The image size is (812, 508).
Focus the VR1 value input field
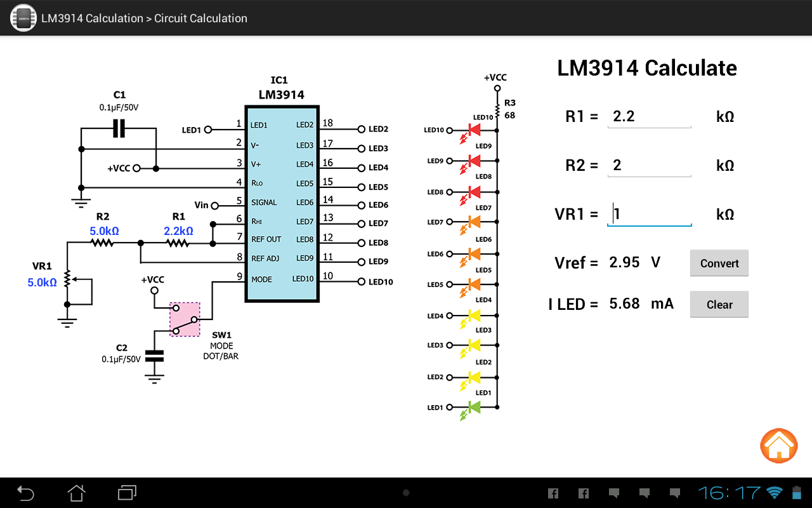(650, 214)
